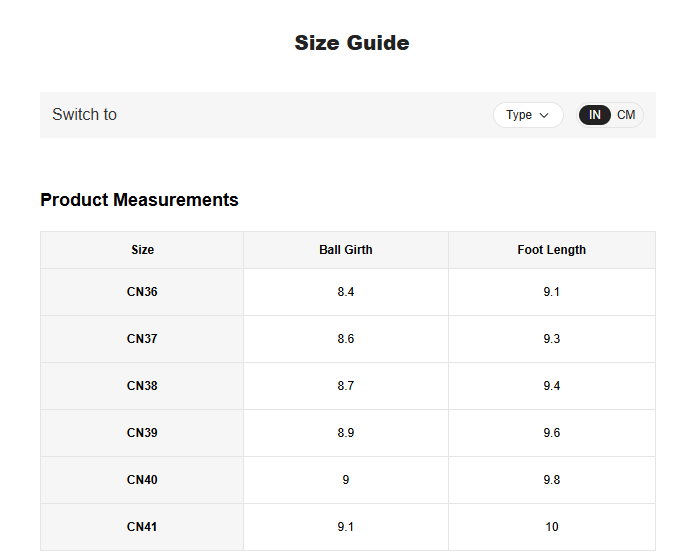Select the CN40 size row label

(142, 480)
